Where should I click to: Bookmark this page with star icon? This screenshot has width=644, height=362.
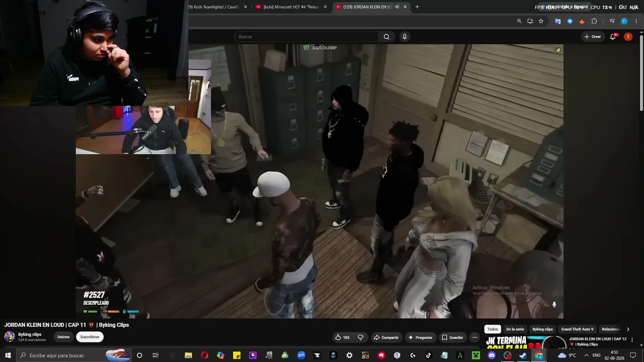(541, 21)
